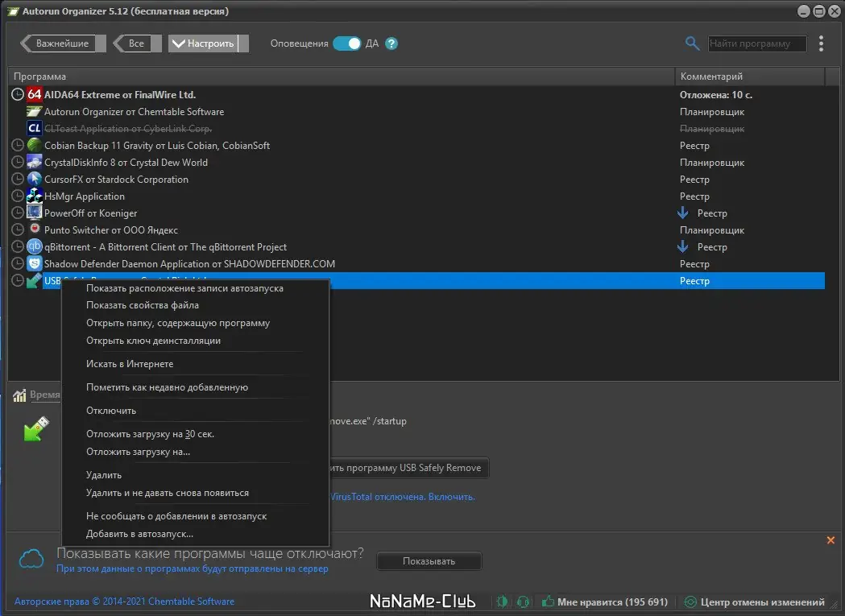Click the green shield icon in status bar
Viewport: 845px width, 616px height.
tap(502, 602)
